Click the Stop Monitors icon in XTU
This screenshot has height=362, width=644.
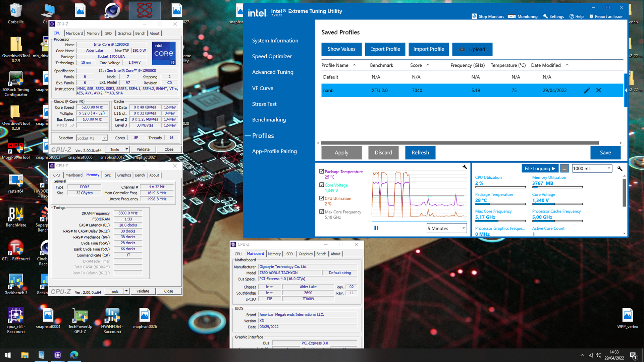474,16
